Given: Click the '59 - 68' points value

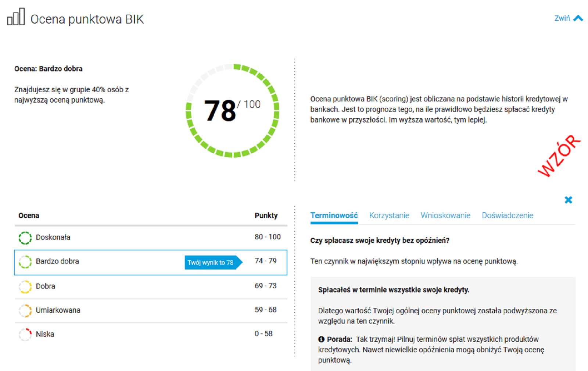Looking at the screenshot, I should click(265, 310).
